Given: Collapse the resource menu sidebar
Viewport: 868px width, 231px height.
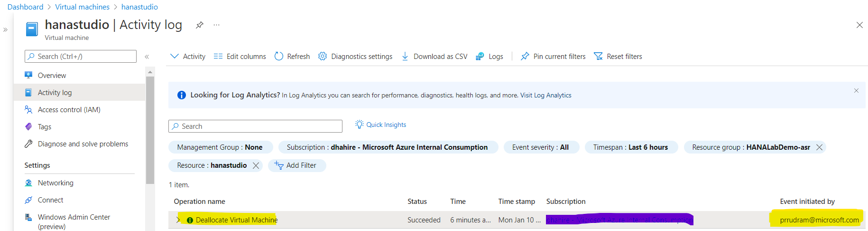Looking at the screenshot, I should (x=147, y=57).
